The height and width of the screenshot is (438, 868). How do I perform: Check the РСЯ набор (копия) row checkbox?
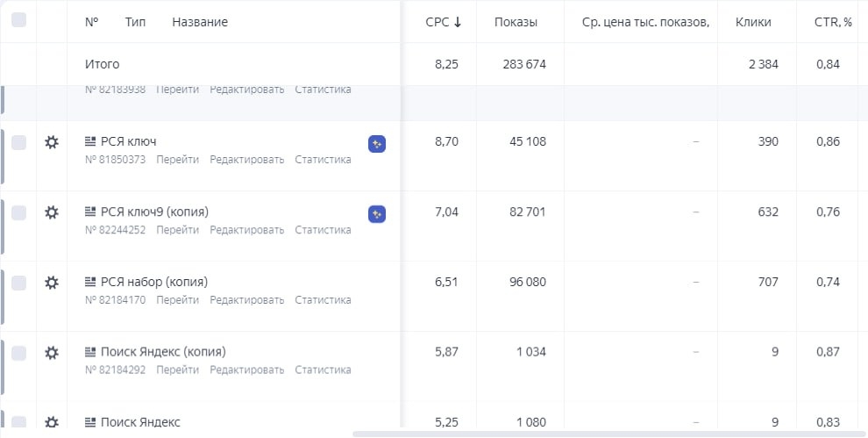[18, 283]
